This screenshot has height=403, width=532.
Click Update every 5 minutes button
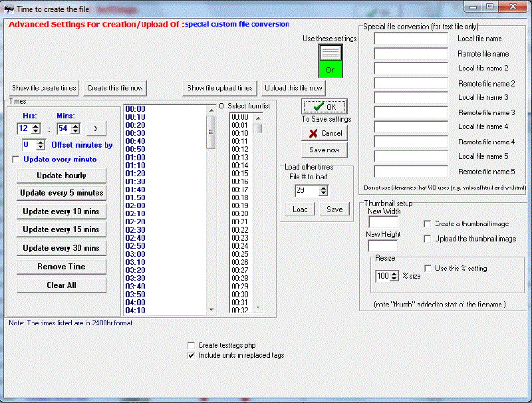pyautogui.click(x=61, y=193)
